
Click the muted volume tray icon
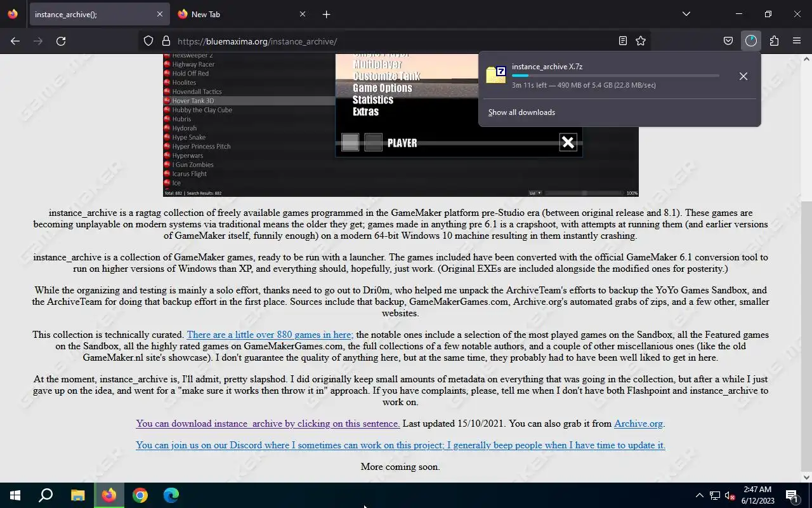coord(730,495)
